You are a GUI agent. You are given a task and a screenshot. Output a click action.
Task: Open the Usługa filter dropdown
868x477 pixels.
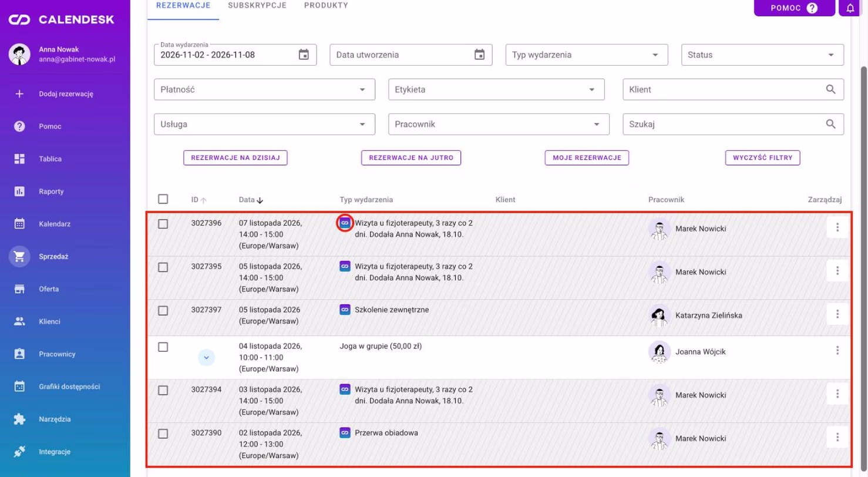click(264, 124)
